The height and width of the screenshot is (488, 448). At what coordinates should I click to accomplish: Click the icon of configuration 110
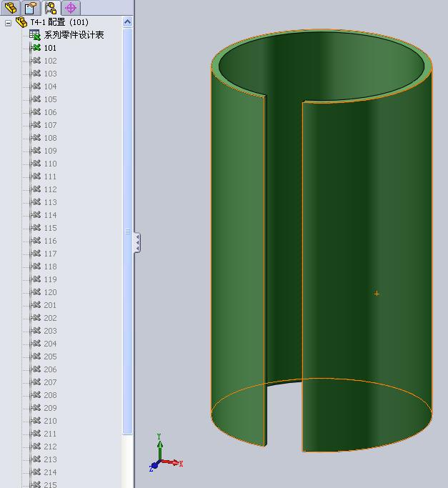tap(36, 164)
